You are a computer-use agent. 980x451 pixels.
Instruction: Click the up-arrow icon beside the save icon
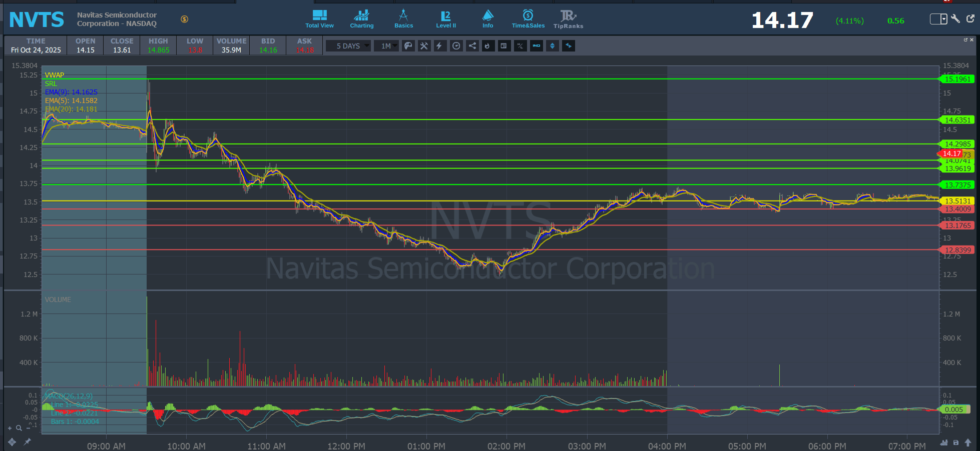tap(968, 442)
